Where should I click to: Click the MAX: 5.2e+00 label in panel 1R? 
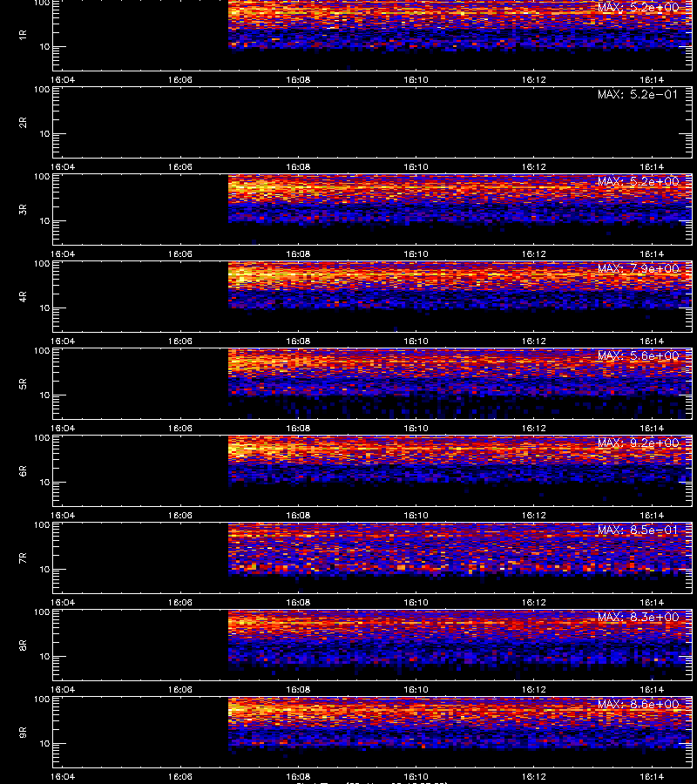(638, 8)
